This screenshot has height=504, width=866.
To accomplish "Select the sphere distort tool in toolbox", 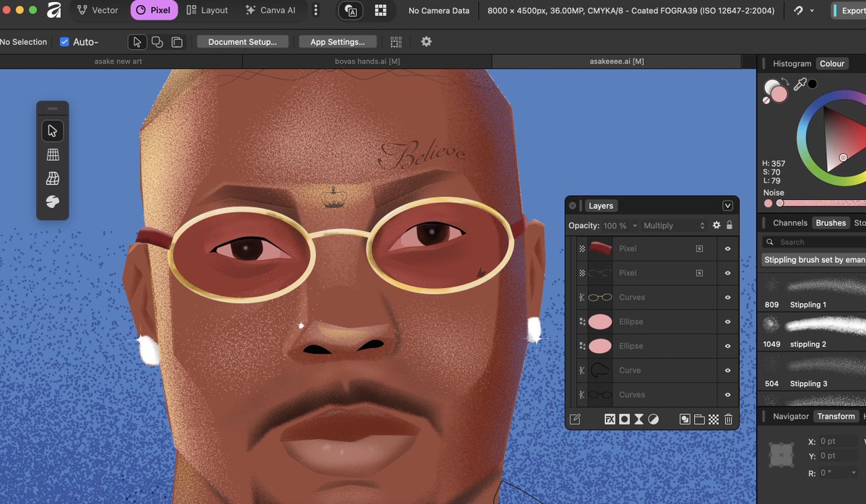I will 53,201.
